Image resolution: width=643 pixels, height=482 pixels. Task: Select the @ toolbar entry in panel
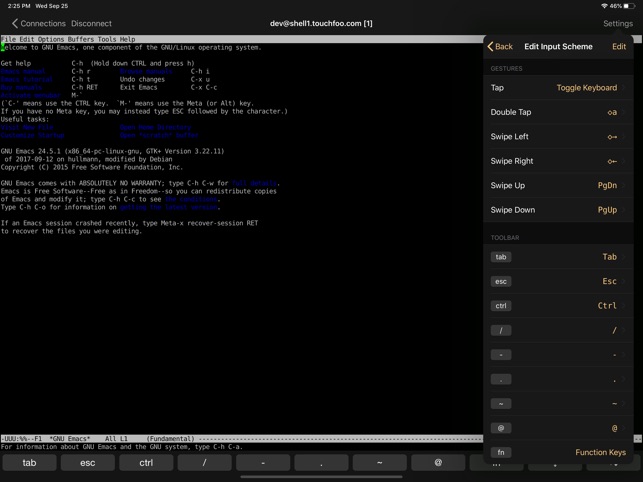558,428
